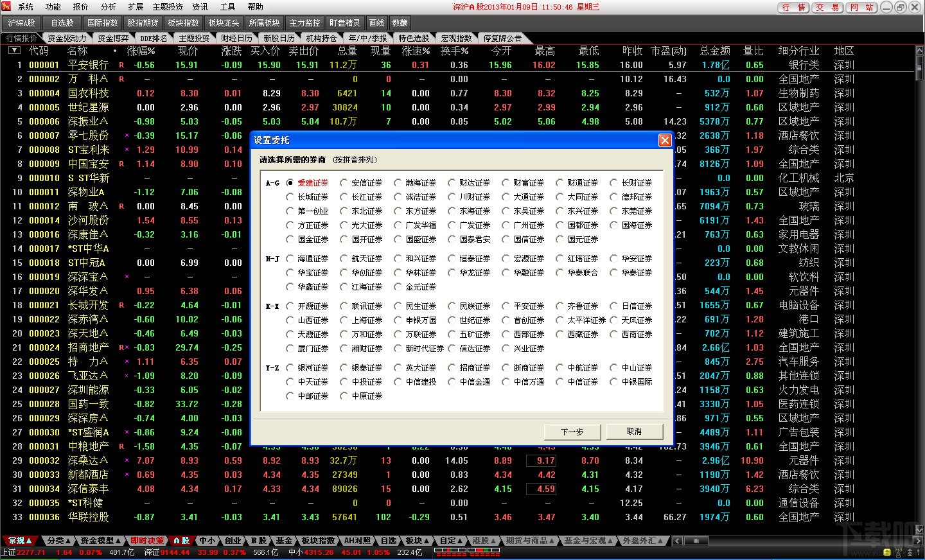Switch to the AH对照 bottom tab

[x=357, y=541]
